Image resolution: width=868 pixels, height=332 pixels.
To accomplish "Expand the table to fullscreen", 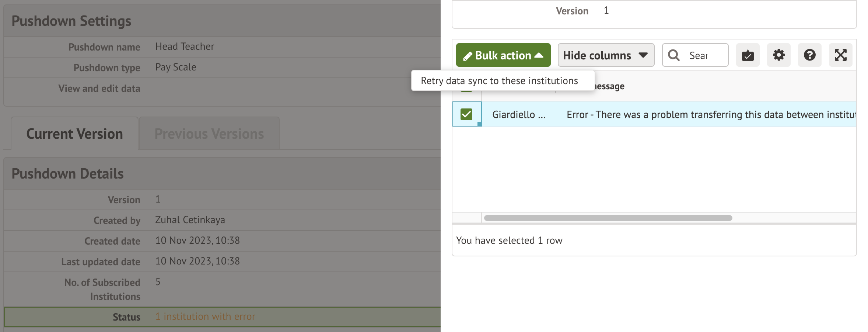I will (x=840, y=55).
